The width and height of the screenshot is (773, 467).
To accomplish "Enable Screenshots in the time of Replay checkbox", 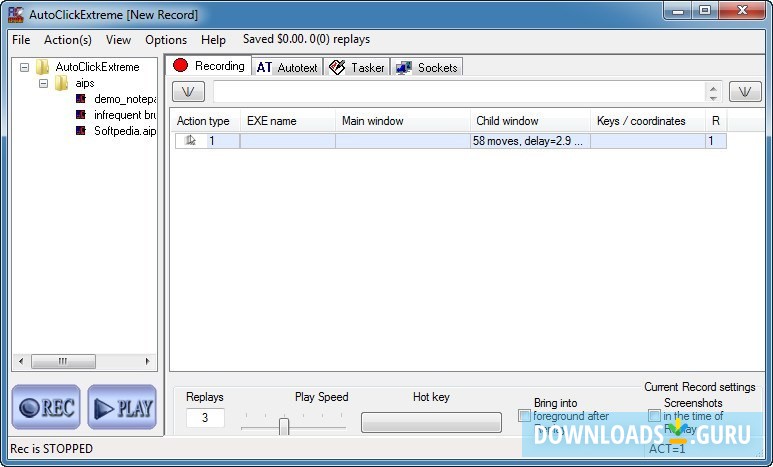I will (x=654, y=416).
